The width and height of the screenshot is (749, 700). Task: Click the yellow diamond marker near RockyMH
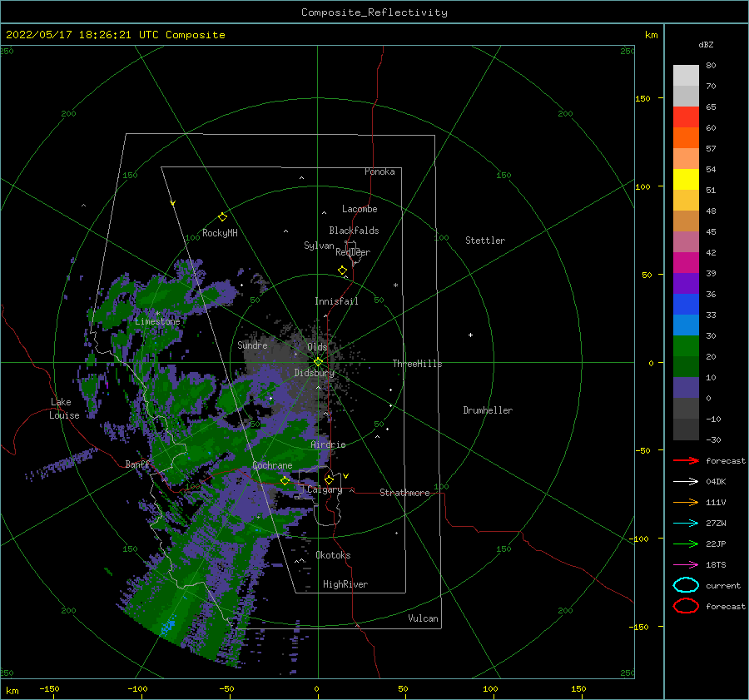pyautogui.click(x=222, y=217)
